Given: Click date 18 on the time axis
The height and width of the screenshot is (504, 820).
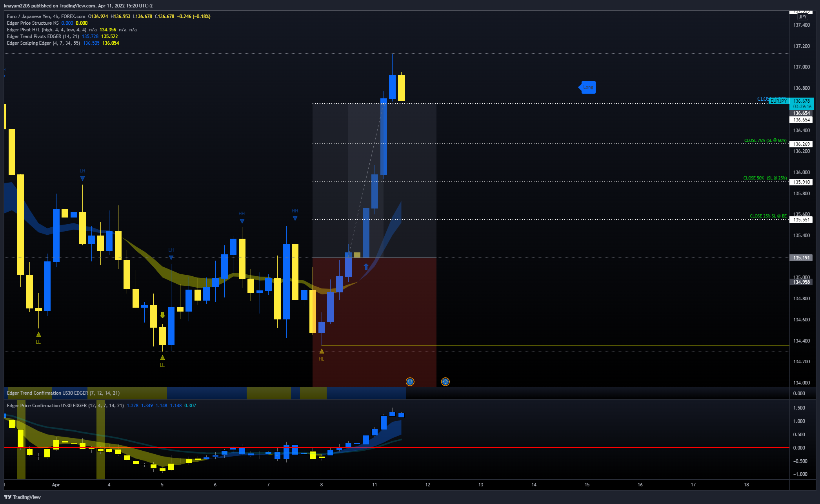Looking at the screenshot, I should point(746,485).
